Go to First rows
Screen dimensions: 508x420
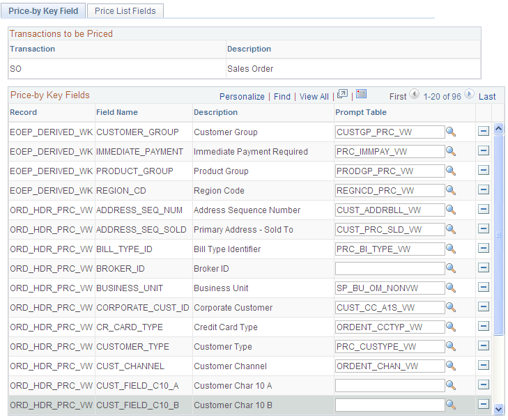click(x=397, y=97)
